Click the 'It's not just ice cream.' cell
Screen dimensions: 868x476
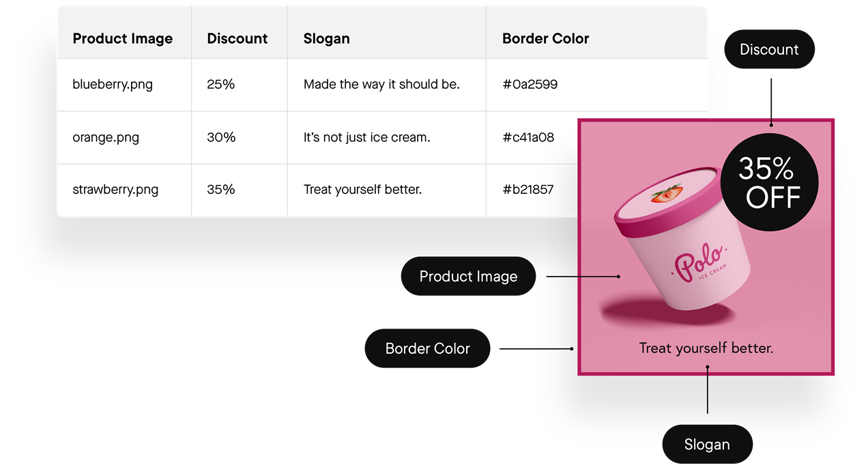[x=386, y=137]
